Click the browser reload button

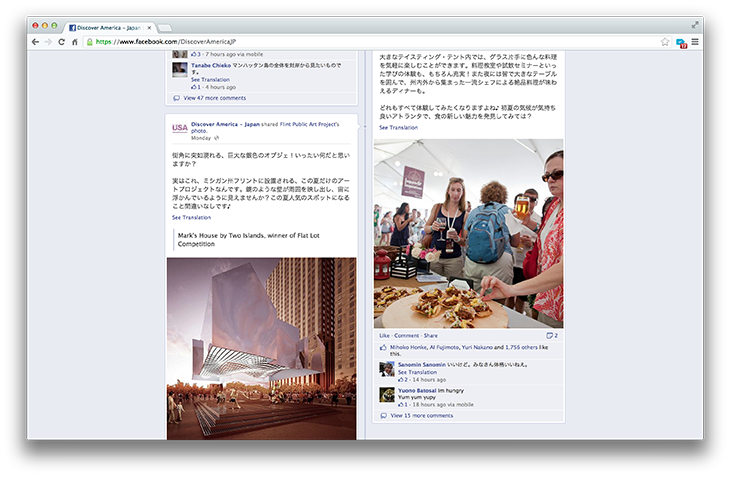61,42
